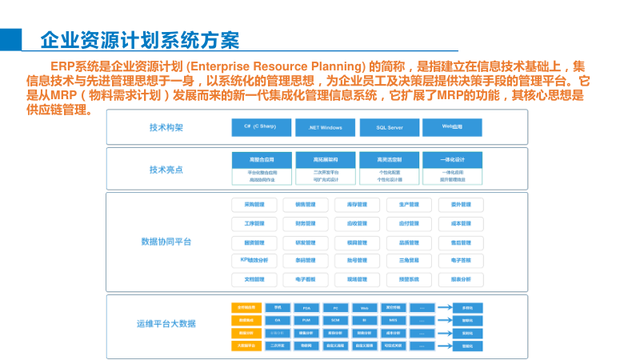Click the PDA tile in the operations platform
The height and width of the screenshot is (360, 640).
(x=307, y=308)
